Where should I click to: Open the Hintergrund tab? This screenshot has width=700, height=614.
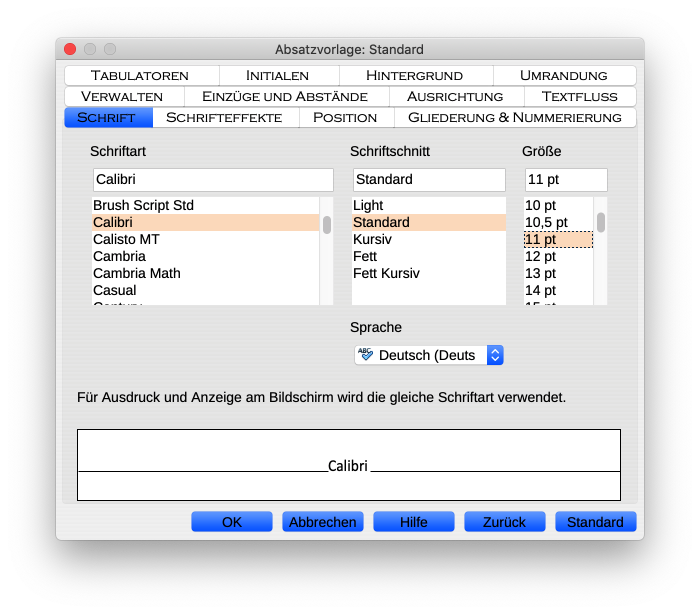(x=416, y=75)
